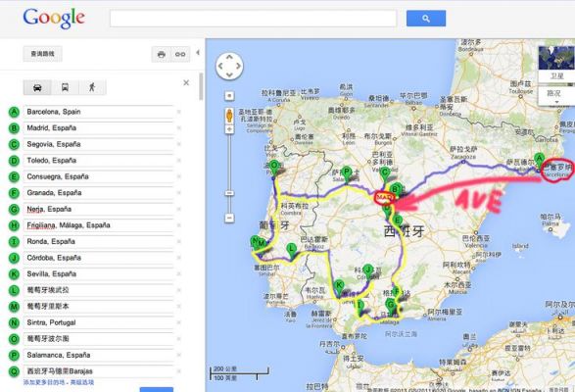Close the directions panel X
This screenshot has width=575, height=392.
(186, 83)
